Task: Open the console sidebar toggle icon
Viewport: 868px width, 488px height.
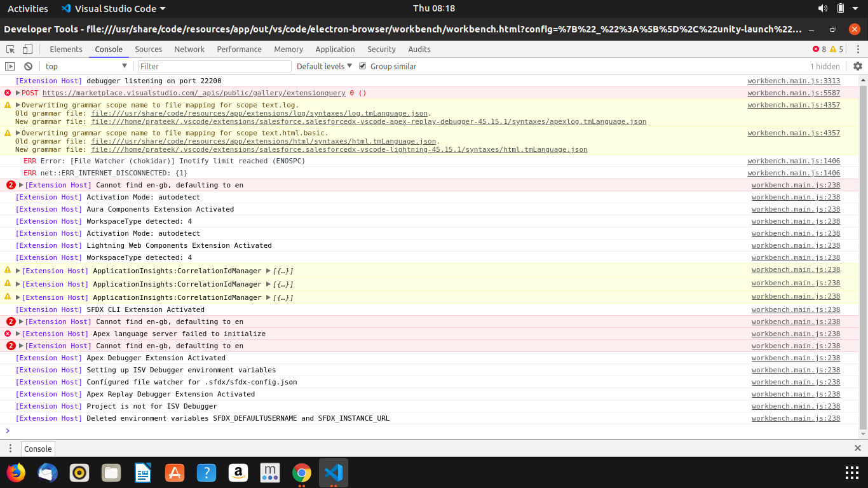Action: pyautogui.click(x=10, y=66)
